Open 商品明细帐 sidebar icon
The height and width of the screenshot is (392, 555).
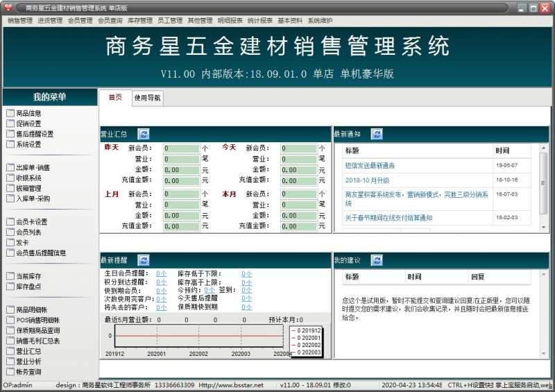[x=10, y=309]
